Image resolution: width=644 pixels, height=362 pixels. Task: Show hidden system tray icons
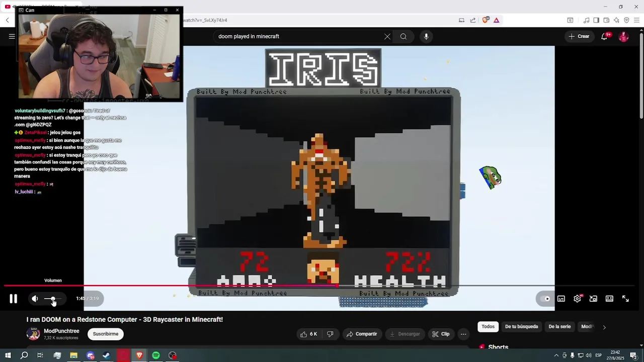point(556,355)
